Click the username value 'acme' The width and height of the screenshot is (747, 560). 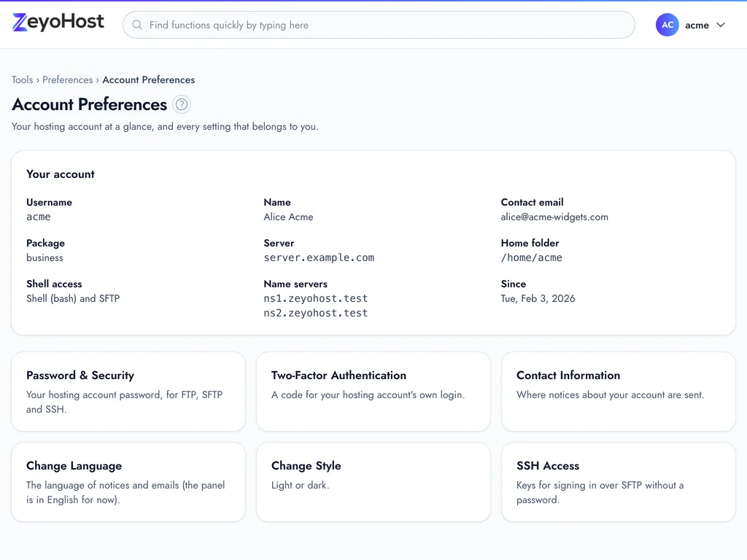[39, 217]
